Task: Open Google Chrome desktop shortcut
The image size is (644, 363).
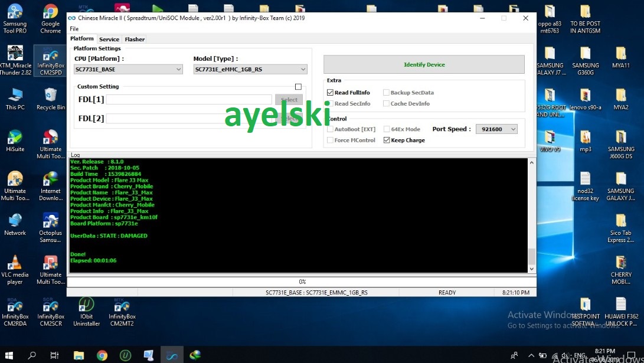Action: pos(51,18)
